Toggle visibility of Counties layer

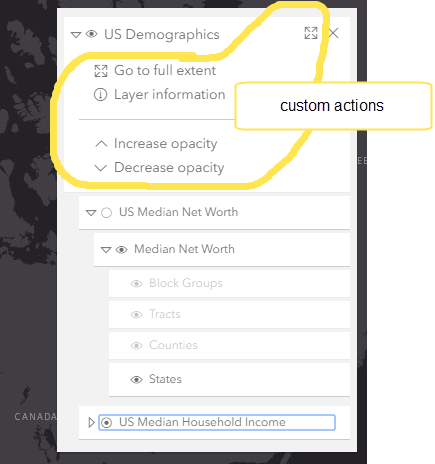pos(136,346)
